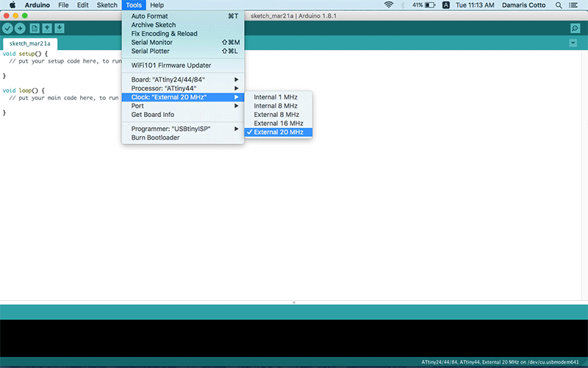Click the void setup() code line
Viewport: 588px width, 368px height.
(x=25, y=54)
